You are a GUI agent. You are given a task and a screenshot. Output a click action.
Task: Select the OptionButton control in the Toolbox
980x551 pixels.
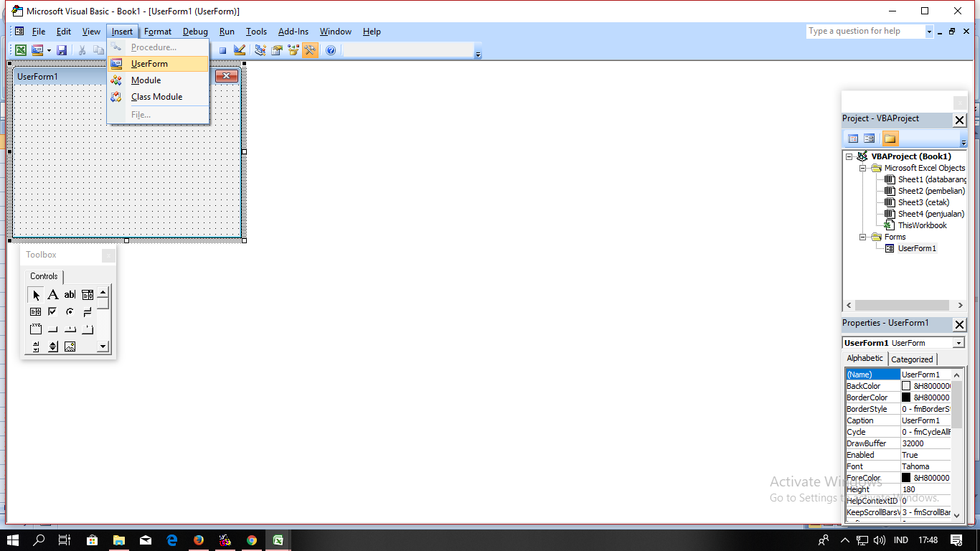pyautogui.click(x=70, y=311)
